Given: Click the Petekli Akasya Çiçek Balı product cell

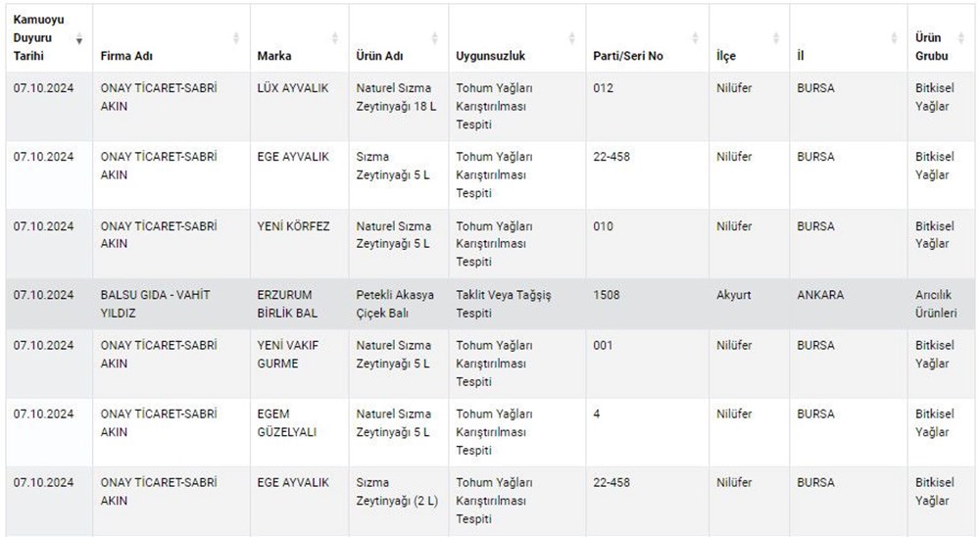Looking at the screenshot, I should [x=393, y=304].
